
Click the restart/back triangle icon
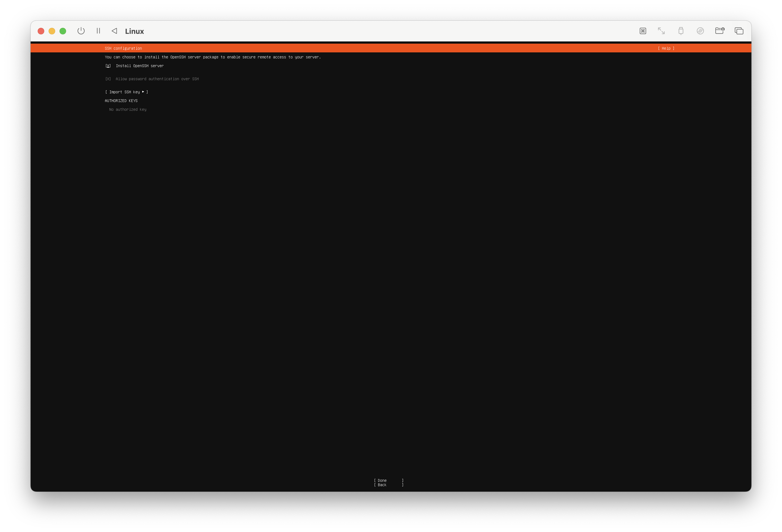pos(114,31)
